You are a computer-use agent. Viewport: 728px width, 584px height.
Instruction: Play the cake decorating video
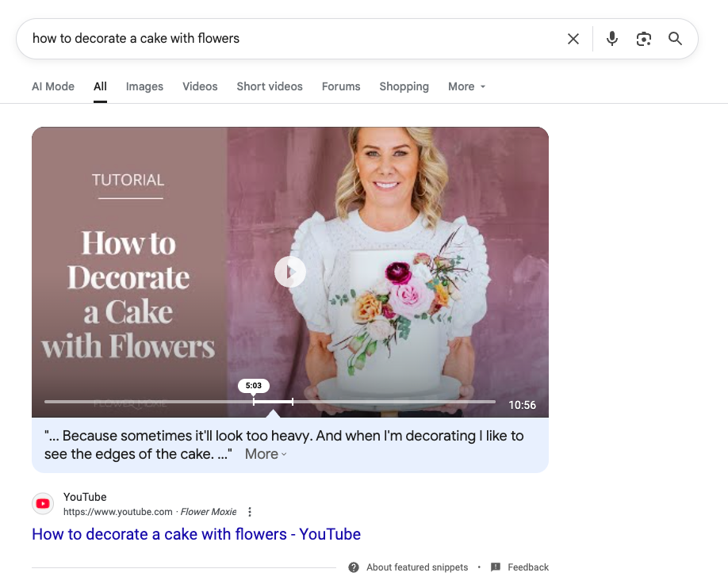pyautogui.click(x=289, y=272)
